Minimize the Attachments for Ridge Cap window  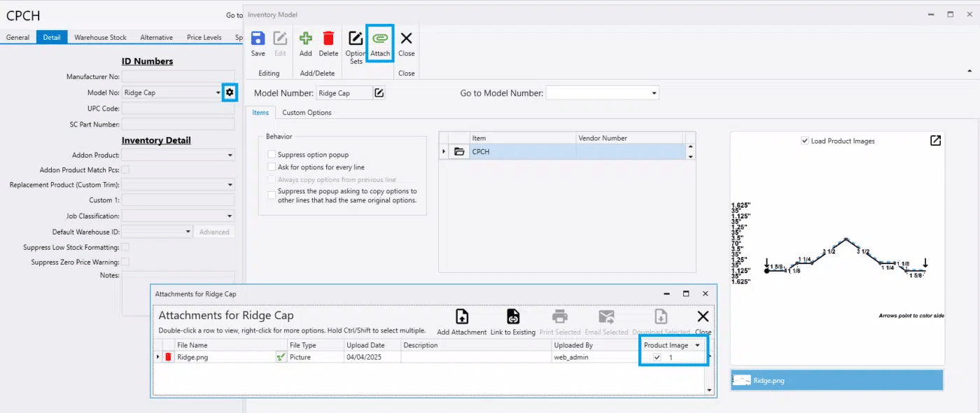pyautogui.click(x=667, y=294)
